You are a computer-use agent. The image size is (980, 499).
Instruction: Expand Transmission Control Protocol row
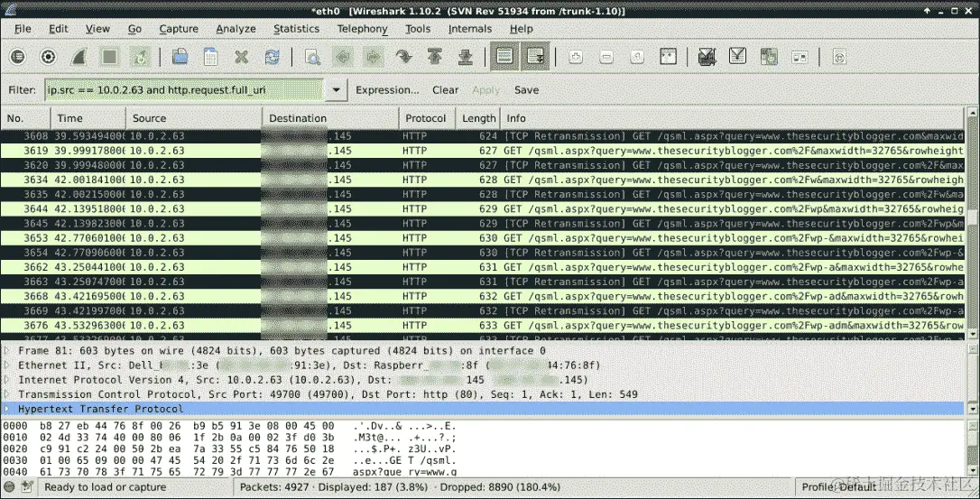coord(7,394)
